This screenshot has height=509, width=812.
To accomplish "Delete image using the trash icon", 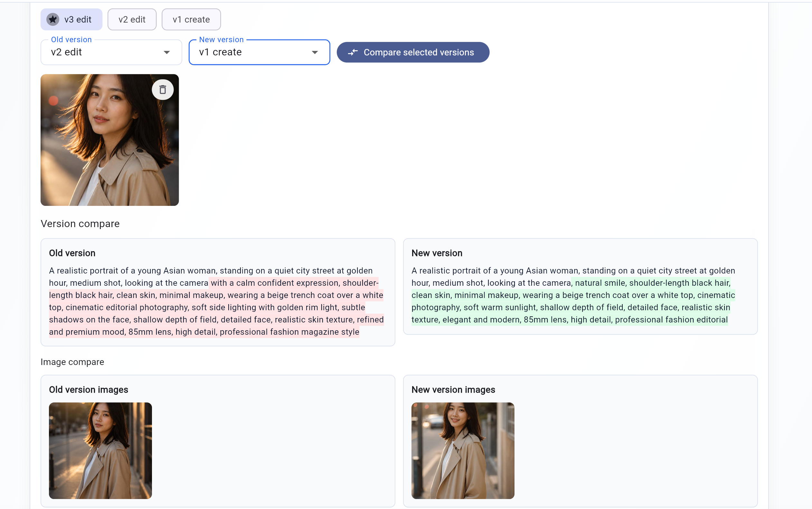I will click(x=163, y=90).
